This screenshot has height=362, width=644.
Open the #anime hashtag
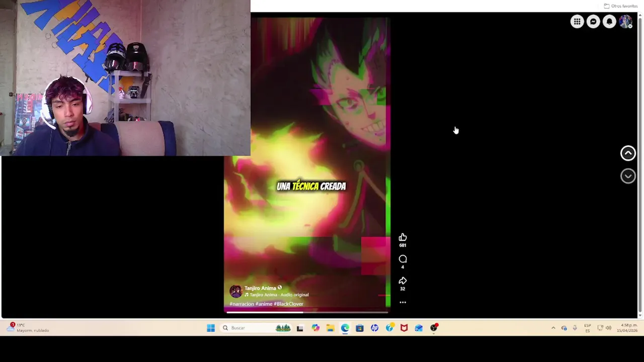tap(264, 304)
